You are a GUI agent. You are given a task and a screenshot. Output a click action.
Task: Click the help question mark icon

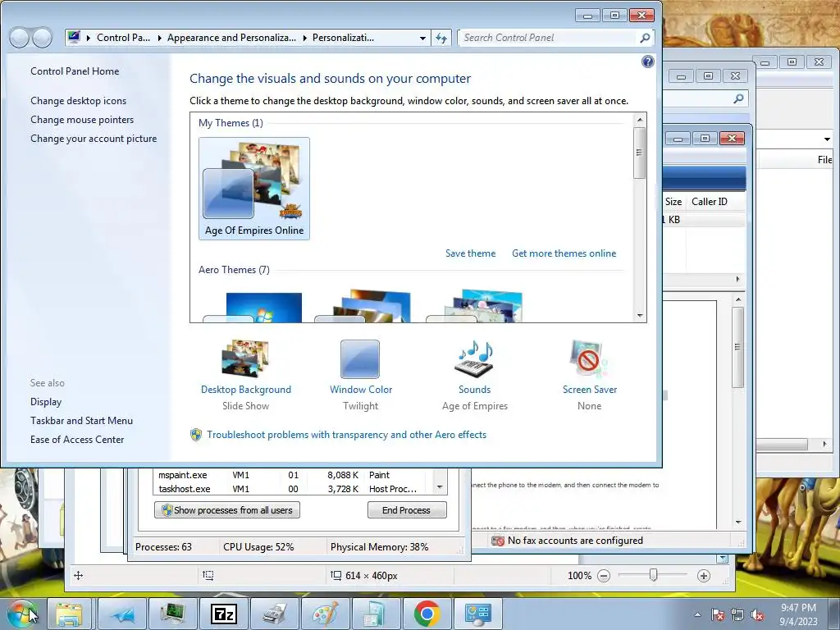tap(648, 62)
